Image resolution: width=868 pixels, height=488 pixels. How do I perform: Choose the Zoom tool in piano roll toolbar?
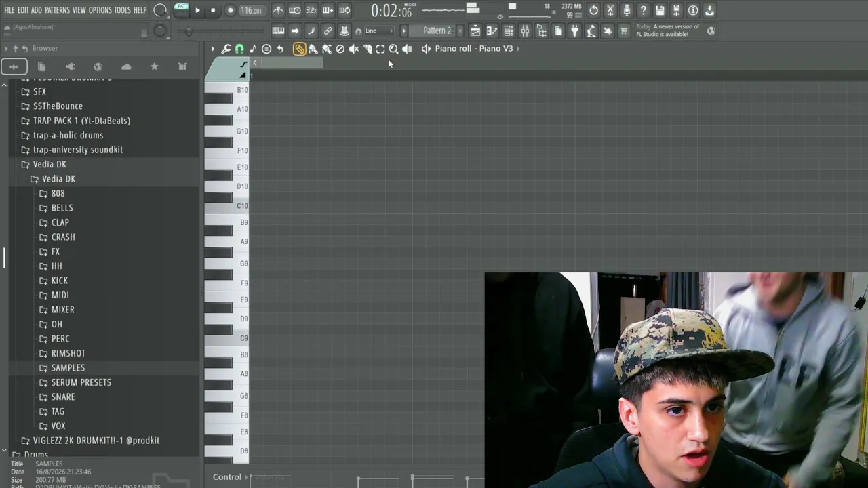click(393, 49)
